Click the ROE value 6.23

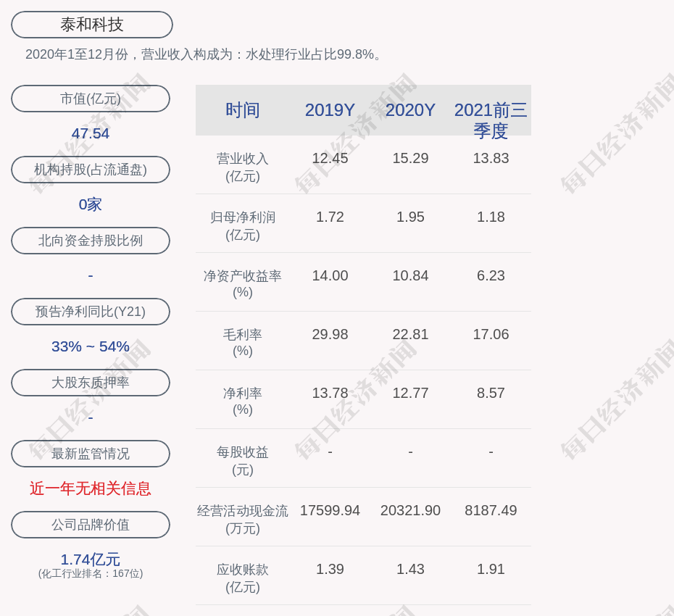coord(491,275)
